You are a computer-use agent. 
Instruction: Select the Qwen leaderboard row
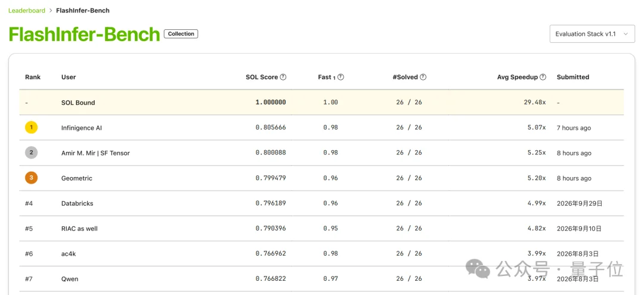click(321, 279)
